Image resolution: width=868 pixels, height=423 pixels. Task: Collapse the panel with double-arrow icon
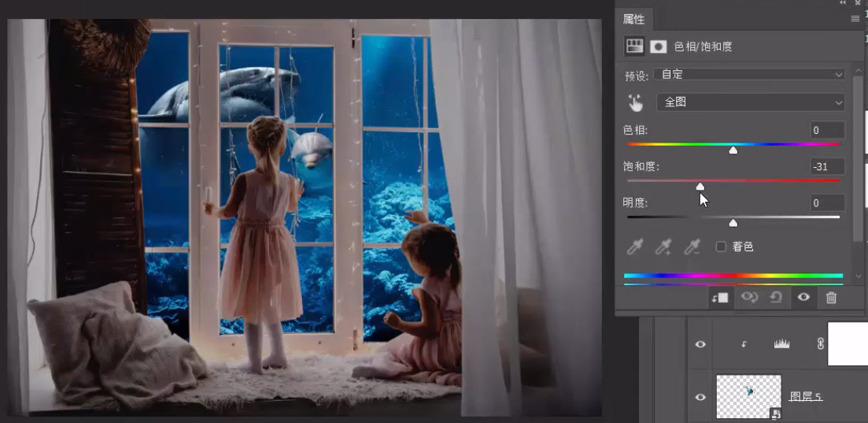(843, 3)
